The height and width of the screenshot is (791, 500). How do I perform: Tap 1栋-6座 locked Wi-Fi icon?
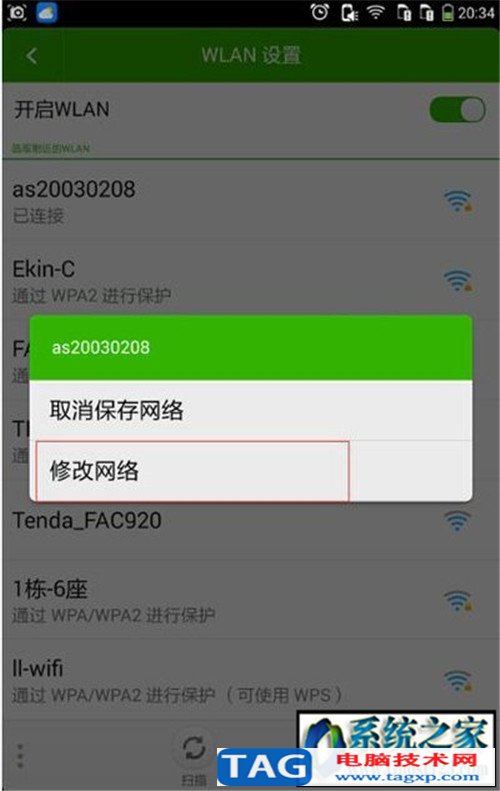click(x=458, y=600)
